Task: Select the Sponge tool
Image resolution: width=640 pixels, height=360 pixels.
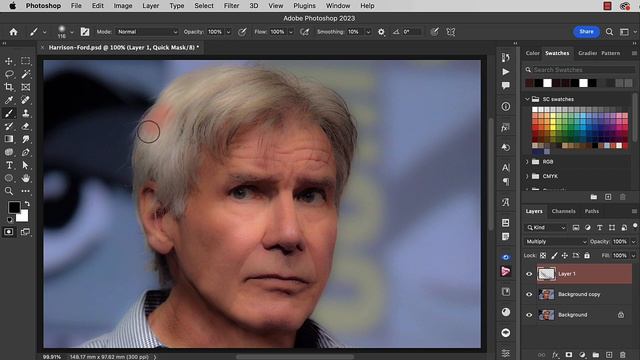Action: (x=9, y=152)
